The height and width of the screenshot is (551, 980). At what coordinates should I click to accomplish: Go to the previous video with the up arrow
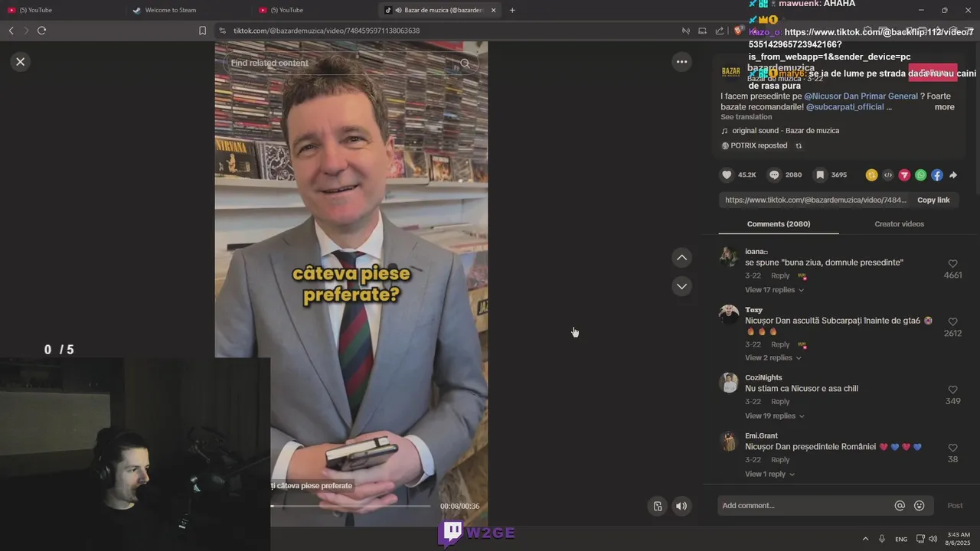pos(681,258)
